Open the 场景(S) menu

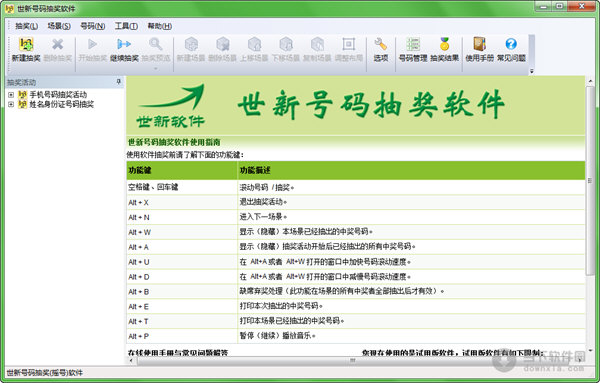coord(59,26)
